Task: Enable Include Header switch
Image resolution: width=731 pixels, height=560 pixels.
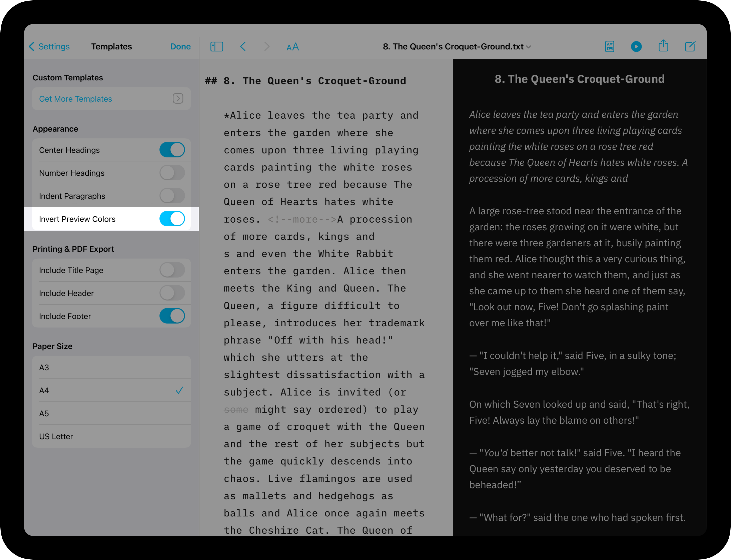Action: click(x=172, y=293)
